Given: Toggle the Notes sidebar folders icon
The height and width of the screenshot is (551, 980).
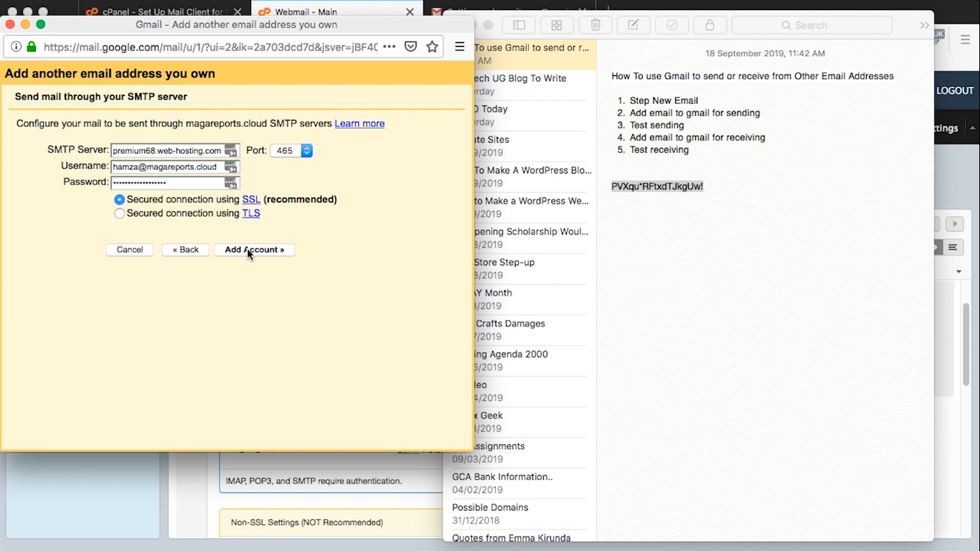Looking at the screenshot, I should pyautogui.click(x=519, y=25).
